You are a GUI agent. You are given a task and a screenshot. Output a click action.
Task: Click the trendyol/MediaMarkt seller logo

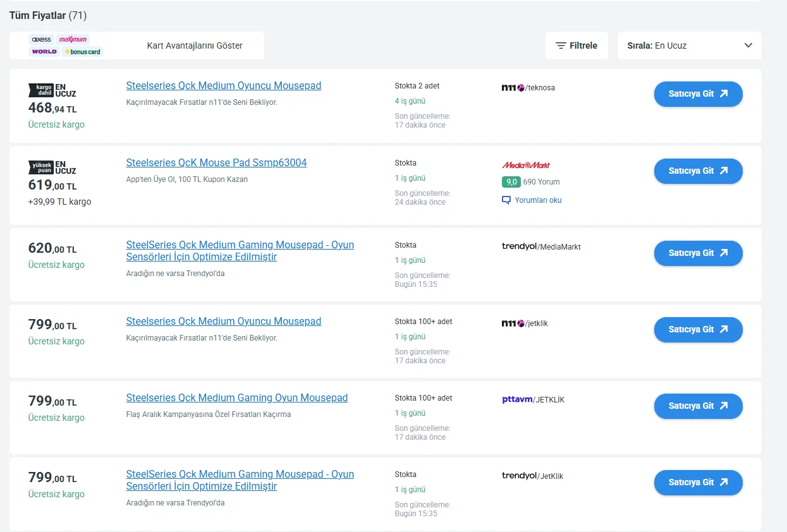tap(541, 246)
